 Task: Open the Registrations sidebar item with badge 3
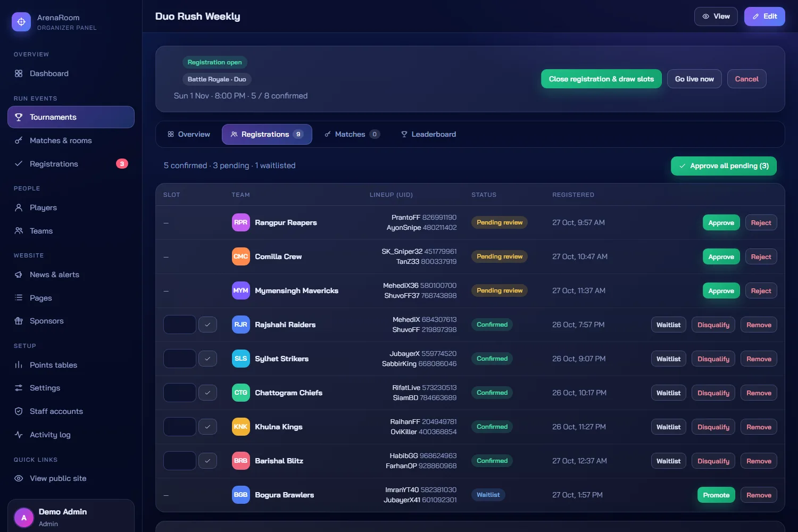click(x=71, y=164)
